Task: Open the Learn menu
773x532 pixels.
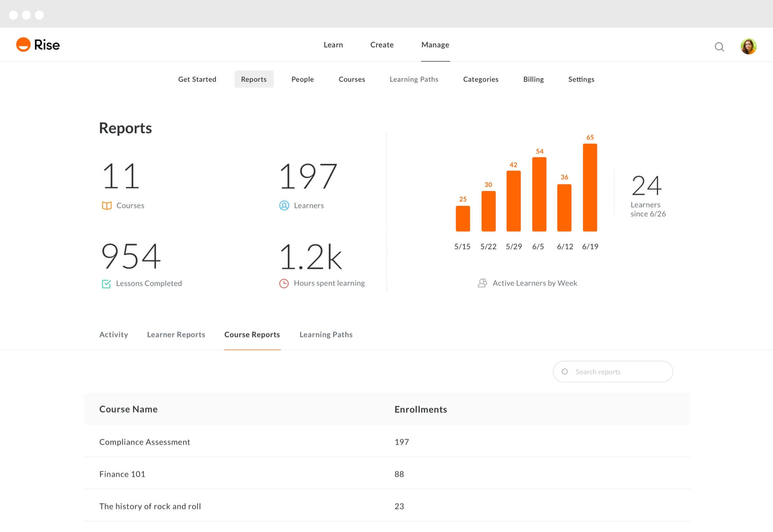Action: tap(333, 45)
